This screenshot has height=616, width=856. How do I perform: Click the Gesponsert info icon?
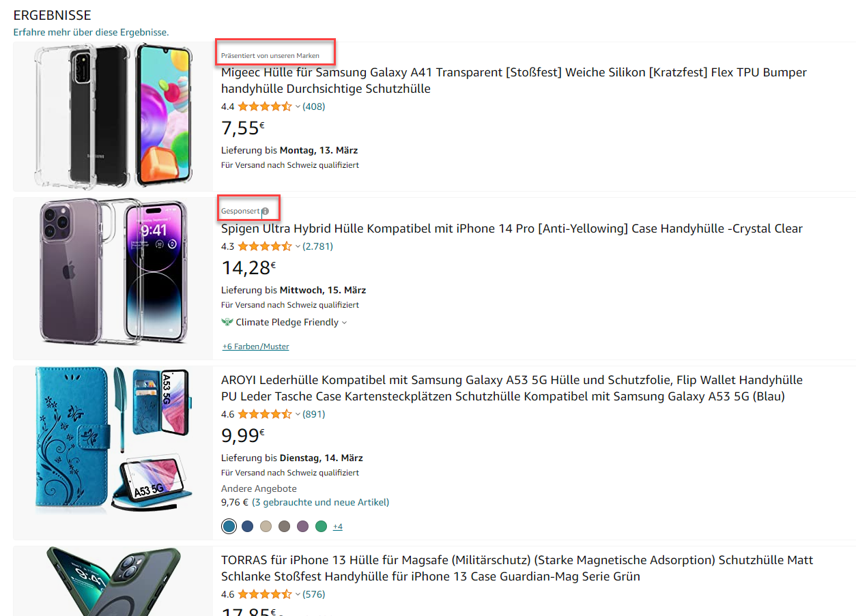click(266, 211)
